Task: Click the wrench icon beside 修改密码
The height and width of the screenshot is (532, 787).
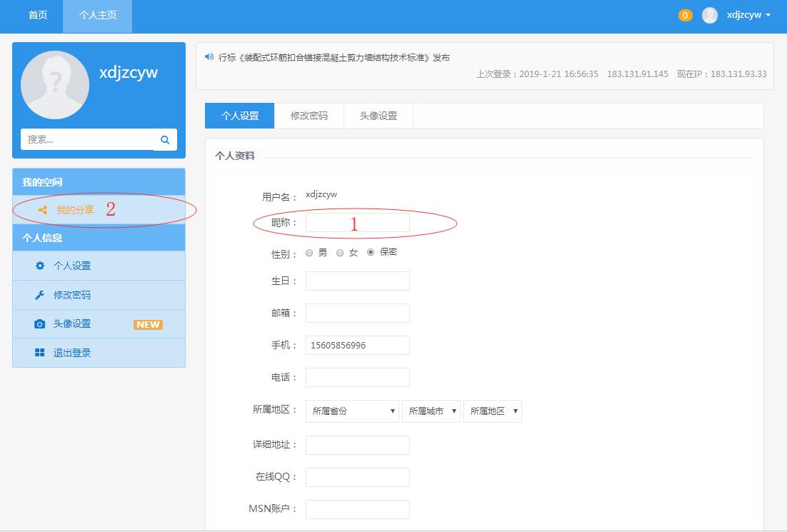Action: (40, 295)
